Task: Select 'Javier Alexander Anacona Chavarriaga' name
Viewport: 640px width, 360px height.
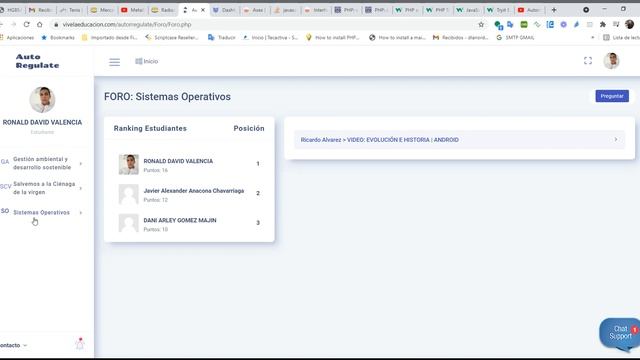Action: tap(193, 191)
